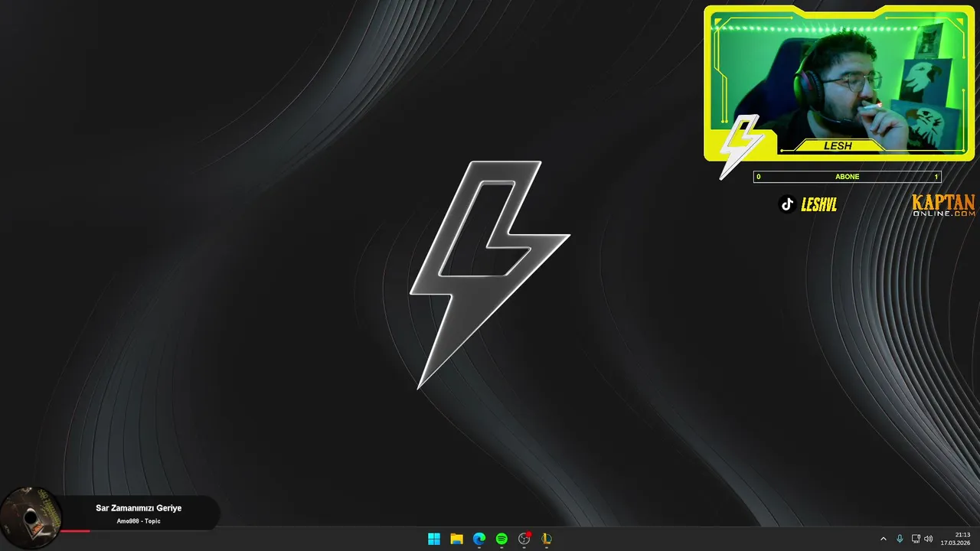Screen dimensions: 980x551
Task: Launch Microsoft Edge from the taskbar
Action: pyautogui.click(x=479, y=539)
